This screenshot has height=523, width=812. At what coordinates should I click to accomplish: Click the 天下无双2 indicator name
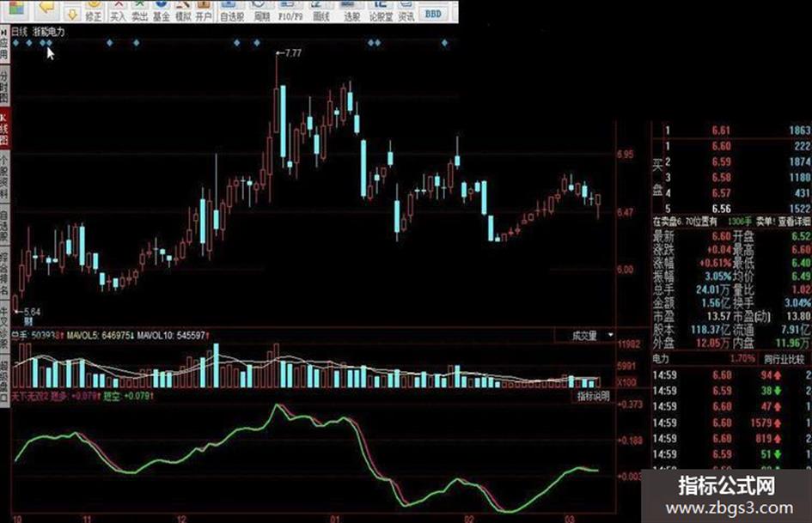click(x=29, y=396)
